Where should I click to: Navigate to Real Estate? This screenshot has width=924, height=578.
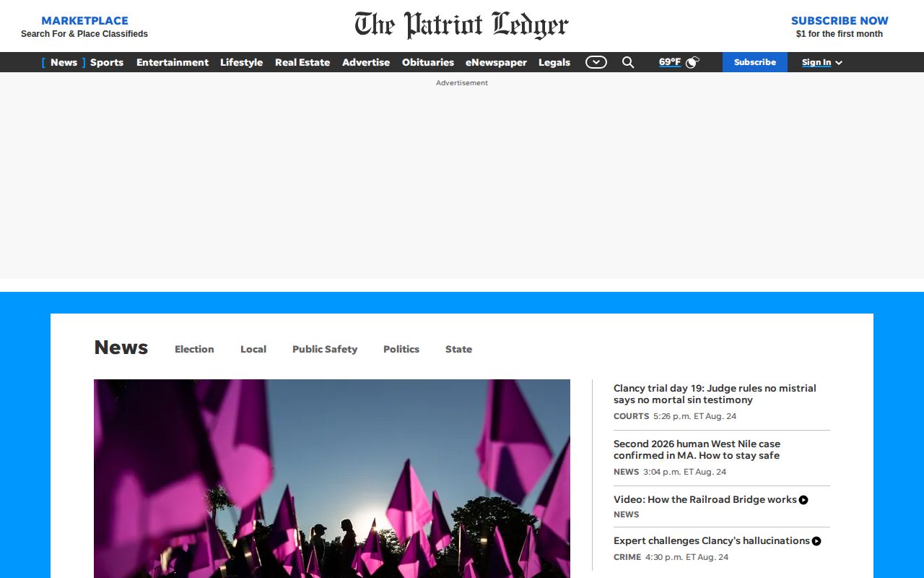click(302, 62)
